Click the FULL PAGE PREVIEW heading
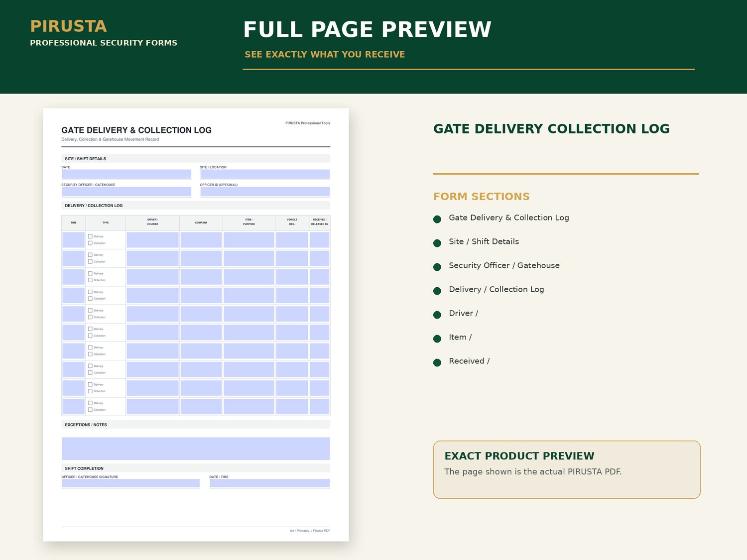This screenshot has height=560, width=747. [x=367, y=29]
